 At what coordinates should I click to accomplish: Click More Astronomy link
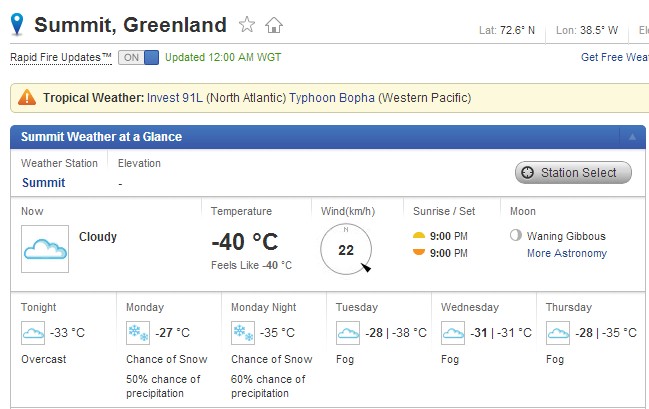coord(566,253)
